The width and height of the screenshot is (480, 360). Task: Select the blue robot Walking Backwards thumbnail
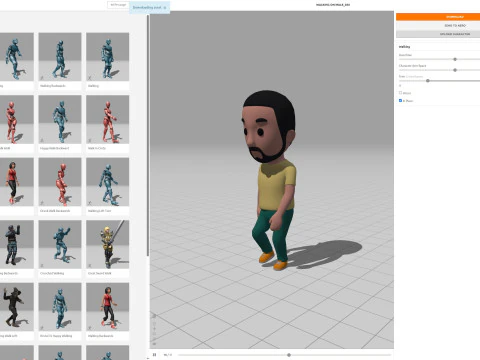pyautogui.click(x=60, y=57)
